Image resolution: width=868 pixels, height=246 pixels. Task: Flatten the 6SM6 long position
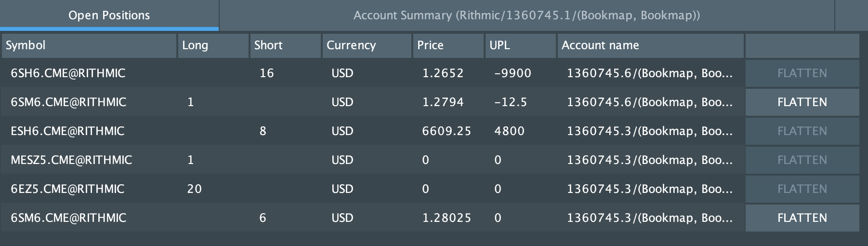pos(802,102)
